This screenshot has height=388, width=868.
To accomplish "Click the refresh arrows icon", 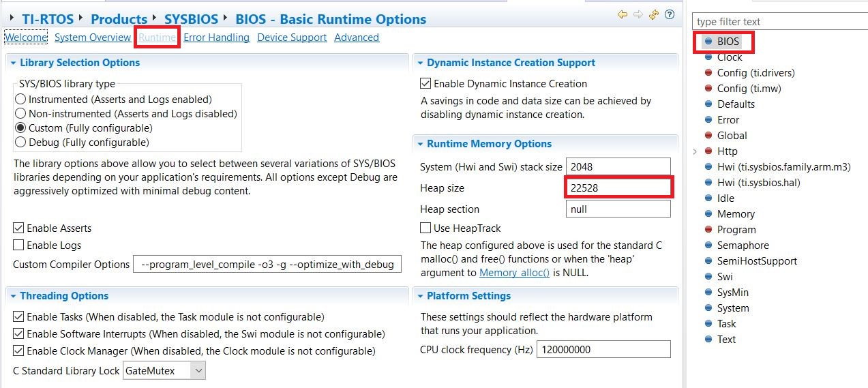I will (654, 14).
